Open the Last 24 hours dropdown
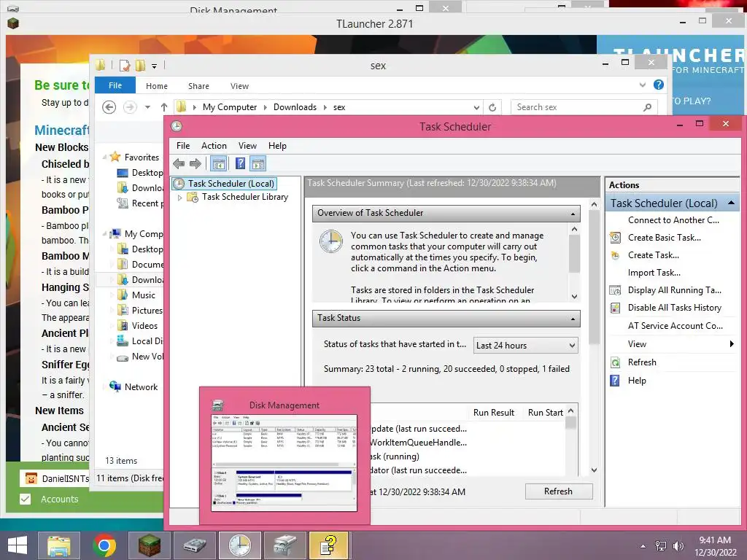 coord(526,345)
